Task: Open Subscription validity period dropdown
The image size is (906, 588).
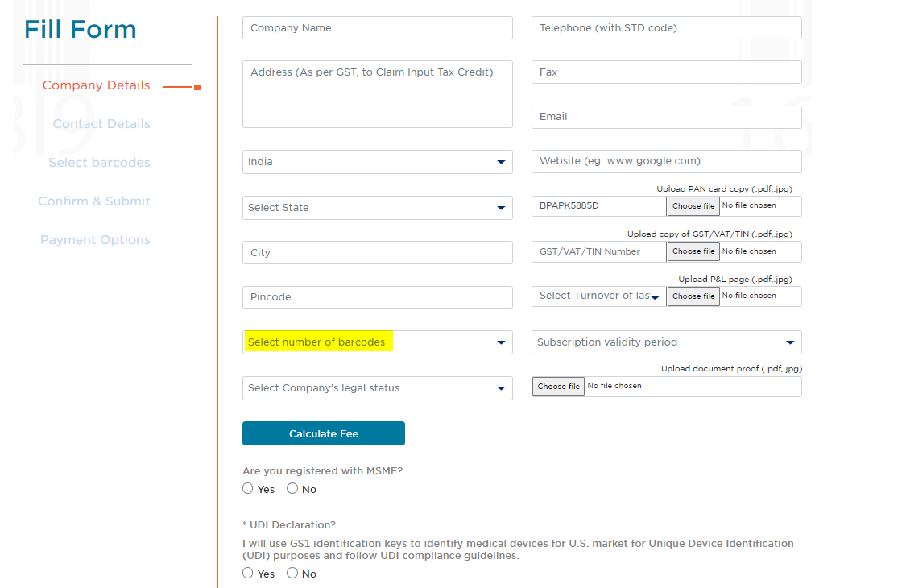Action: coord(666,342)
